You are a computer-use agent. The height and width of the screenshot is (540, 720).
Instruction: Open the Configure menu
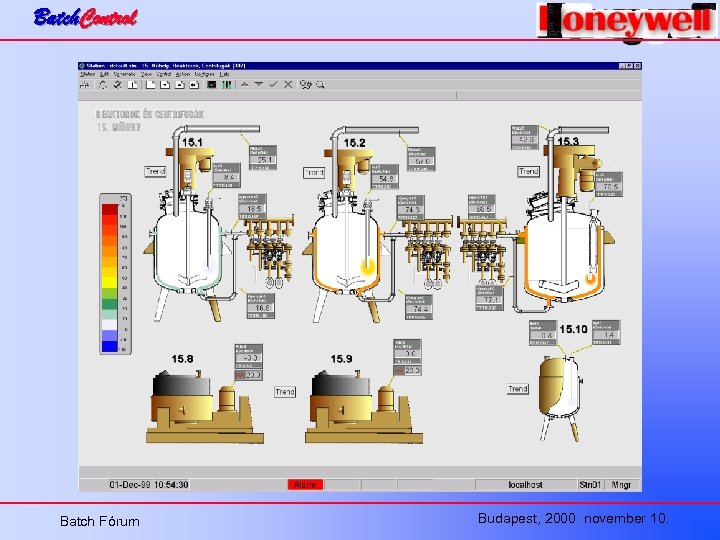(205, 74)
